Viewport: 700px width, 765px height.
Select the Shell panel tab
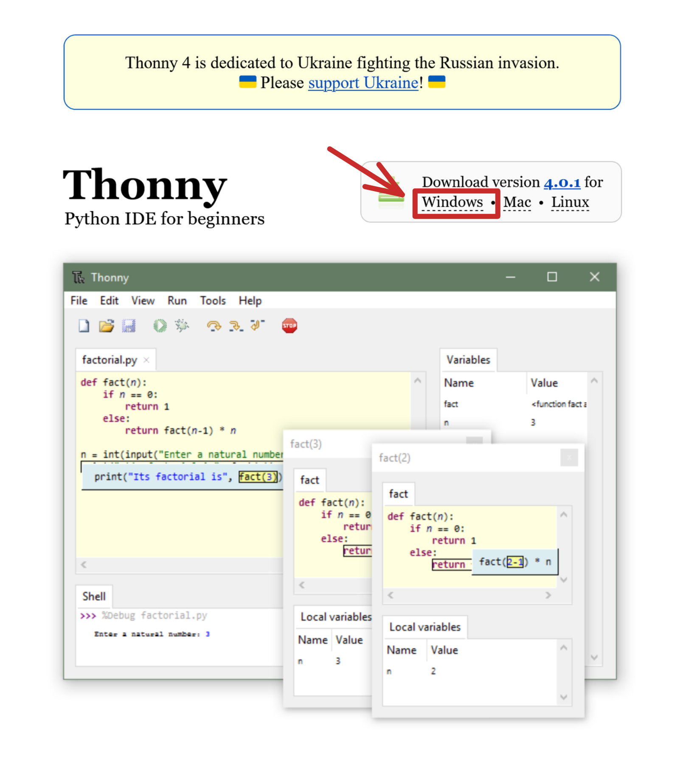(94, 596)
